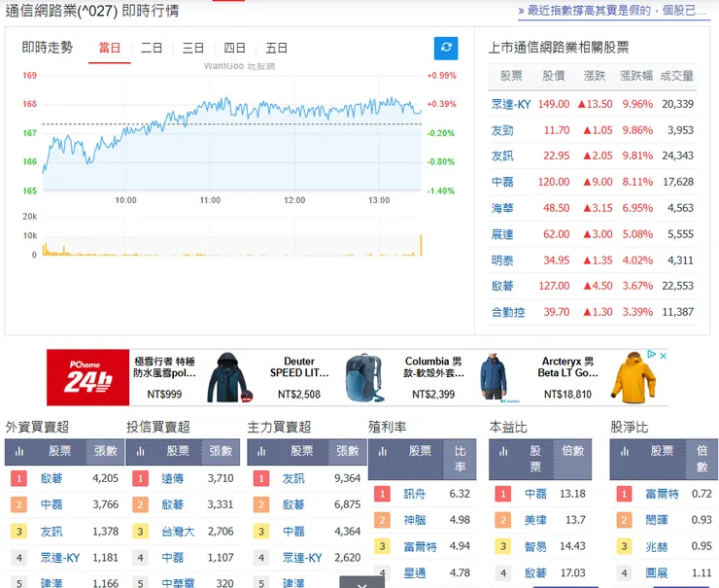Open the AdChoices icon on the ad banner

tap(651, 354)
